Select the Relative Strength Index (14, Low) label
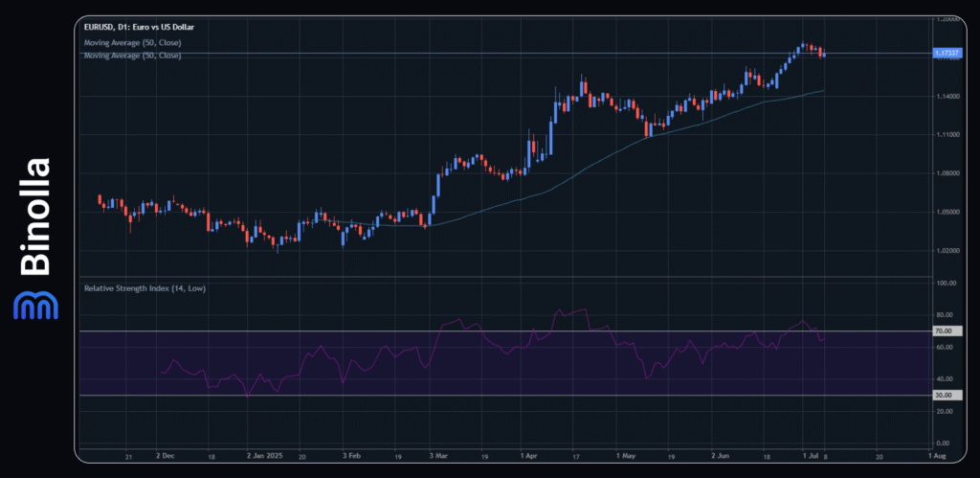 tap(145, 287)
